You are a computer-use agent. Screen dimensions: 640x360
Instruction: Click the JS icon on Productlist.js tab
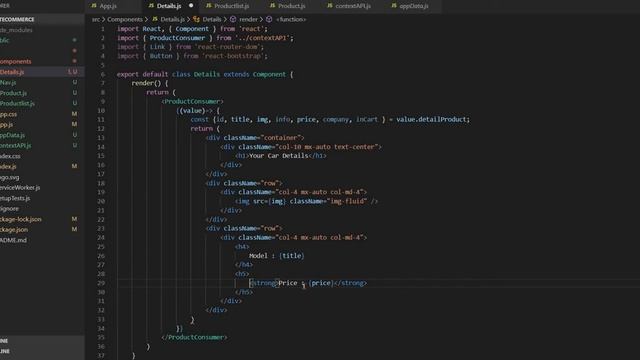[x=209, y=6]
